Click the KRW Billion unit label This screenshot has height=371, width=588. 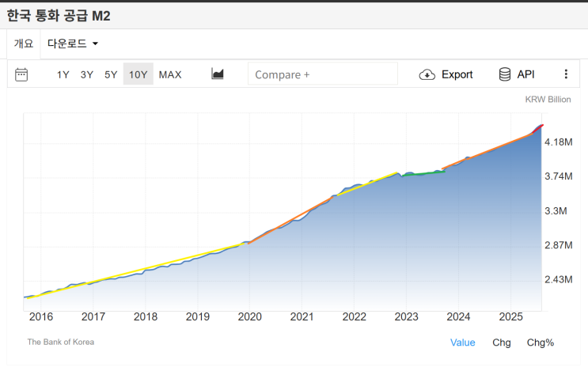click(x=548, y=100)
